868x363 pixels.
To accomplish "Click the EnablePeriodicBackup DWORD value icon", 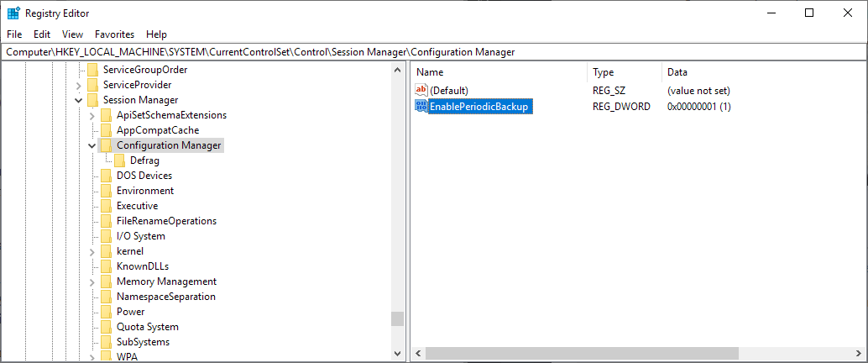I will point(421,107).
